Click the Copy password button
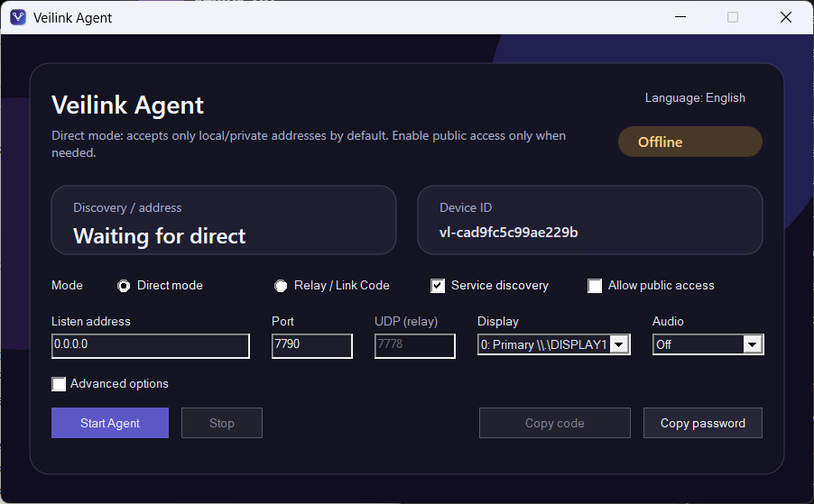The image size is (814, 504). [703, 423]
